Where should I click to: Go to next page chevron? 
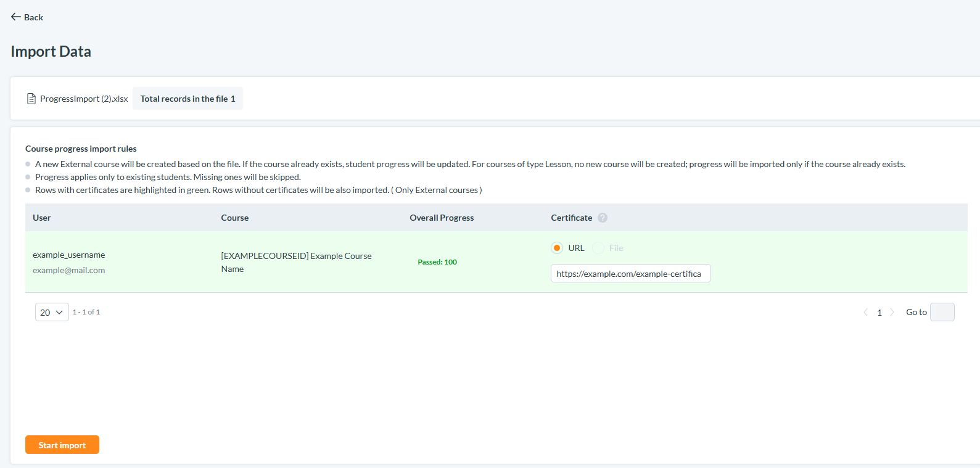click(x=892, y=312)
